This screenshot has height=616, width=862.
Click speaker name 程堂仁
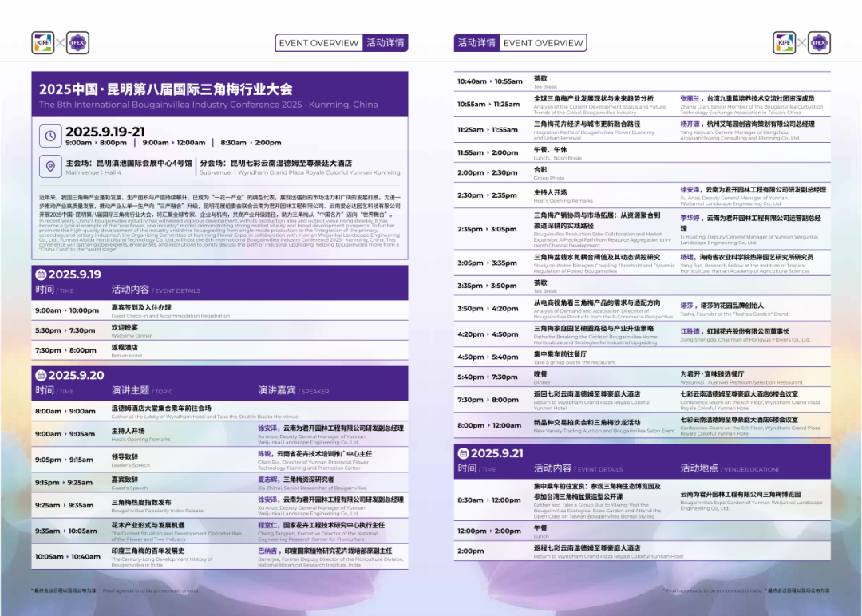(x=267, y=525)
